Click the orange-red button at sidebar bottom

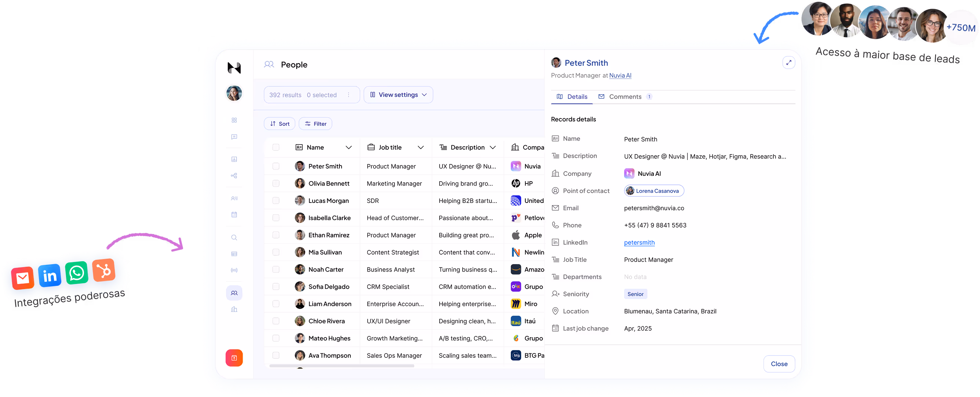(234, 357)
